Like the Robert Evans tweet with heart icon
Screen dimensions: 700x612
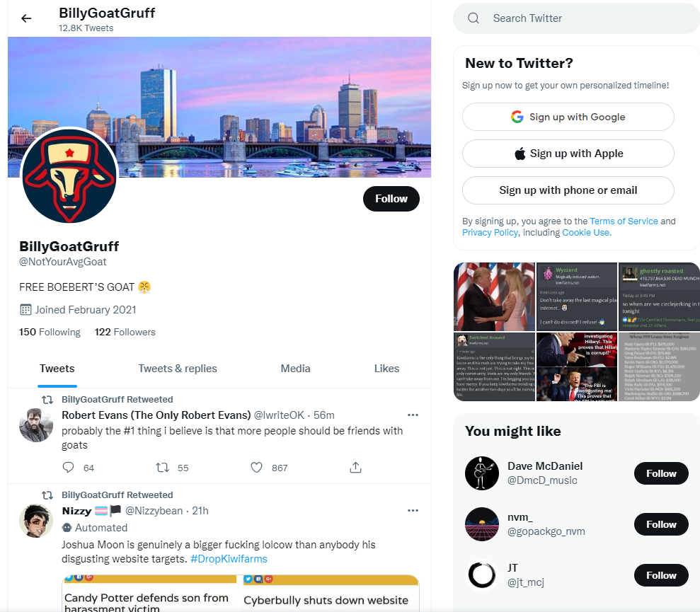(x=256, y=468)
